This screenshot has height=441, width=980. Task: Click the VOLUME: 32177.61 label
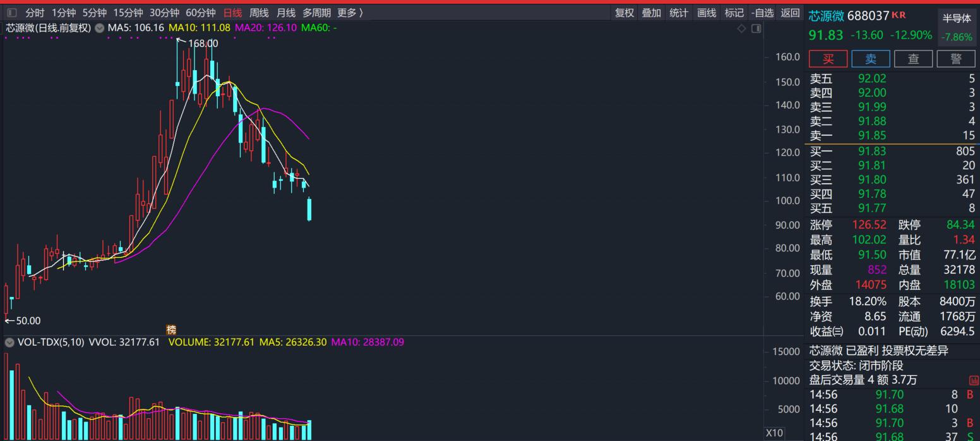[x=211, y=342]
